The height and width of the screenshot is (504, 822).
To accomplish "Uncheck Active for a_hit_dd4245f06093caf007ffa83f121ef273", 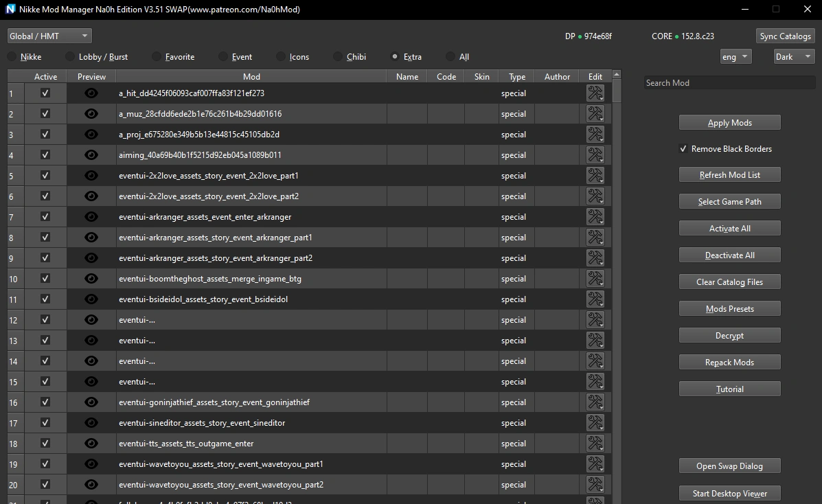I will click(x=45, y=93).
